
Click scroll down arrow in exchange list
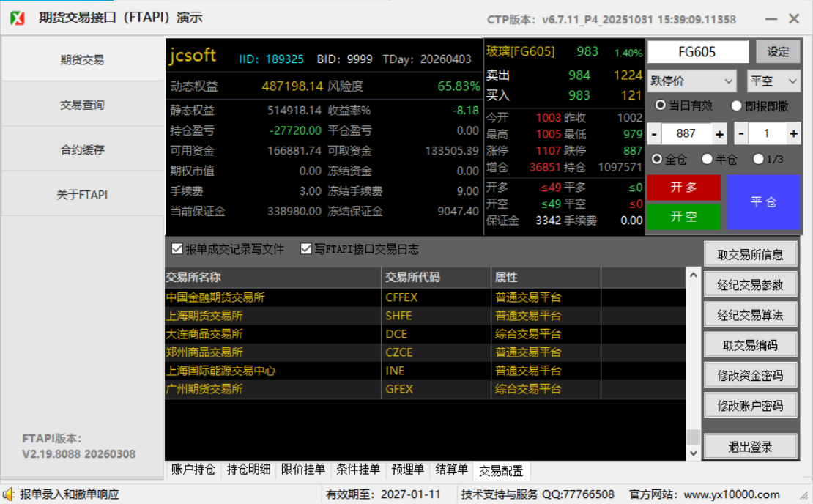693,453
